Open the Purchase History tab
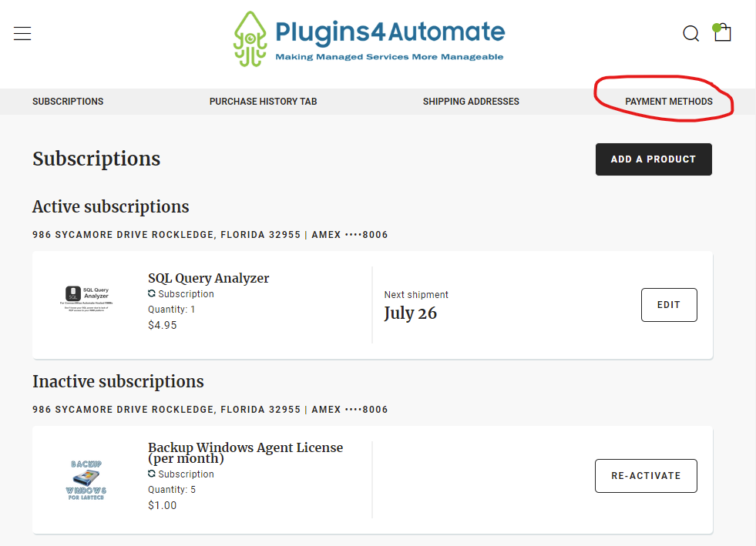 [x=264, y=102]
